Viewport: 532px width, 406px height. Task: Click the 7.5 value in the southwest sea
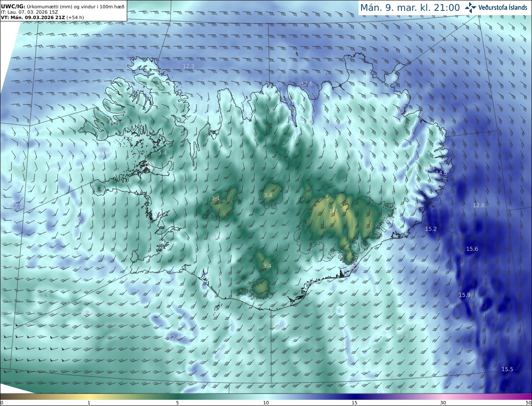click(45, 296)
